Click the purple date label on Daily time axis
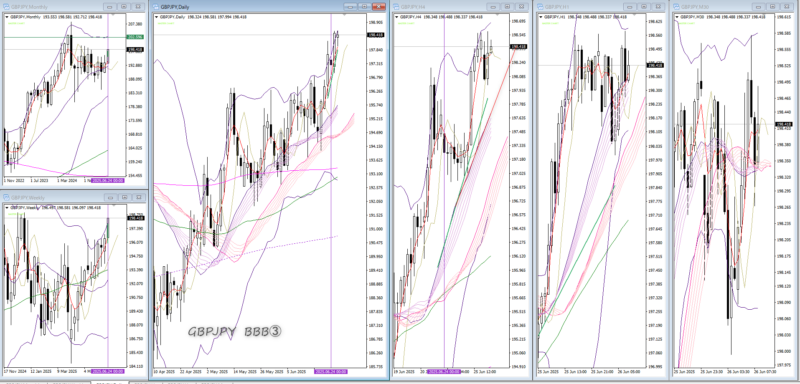 pyautogui.click(x=331, y=371)
